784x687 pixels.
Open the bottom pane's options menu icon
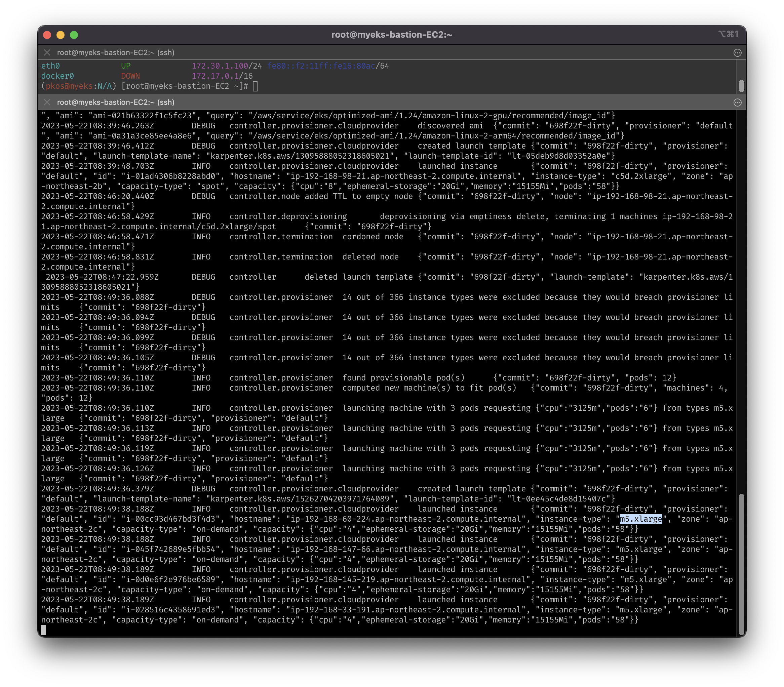pyautogui.click(x=737, y=103)
